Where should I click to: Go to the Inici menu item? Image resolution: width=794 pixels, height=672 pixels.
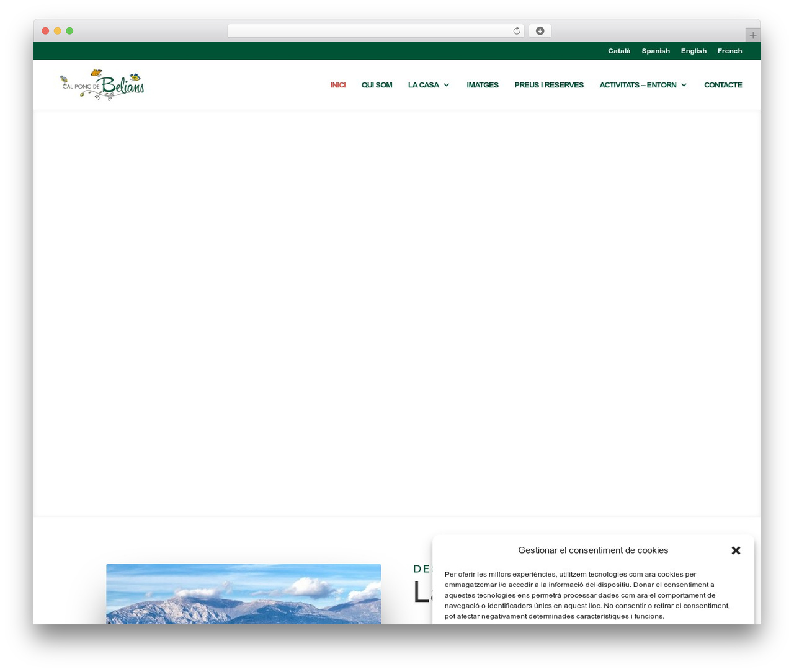[x=338, y=85]
